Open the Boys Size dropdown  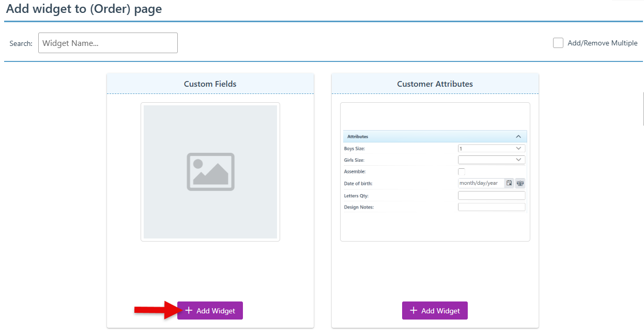(491, 149)
